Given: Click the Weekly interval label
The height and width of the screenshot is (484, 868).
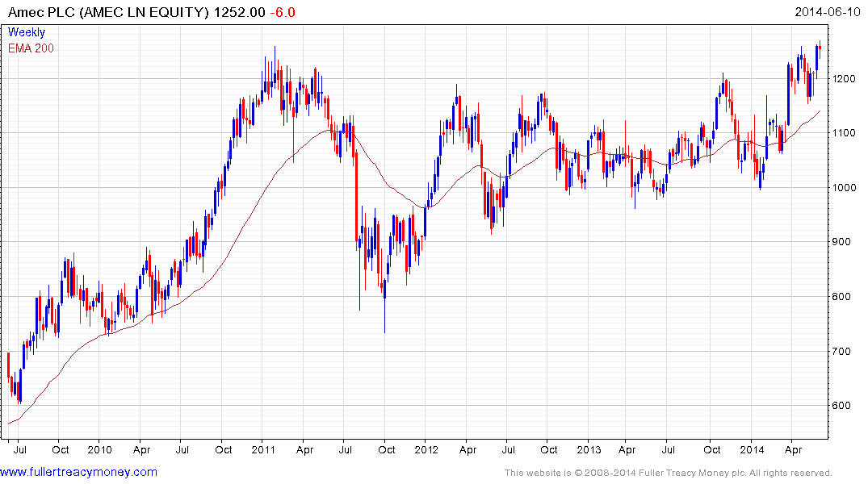Looking at the screenshot, I should (27, 32).
